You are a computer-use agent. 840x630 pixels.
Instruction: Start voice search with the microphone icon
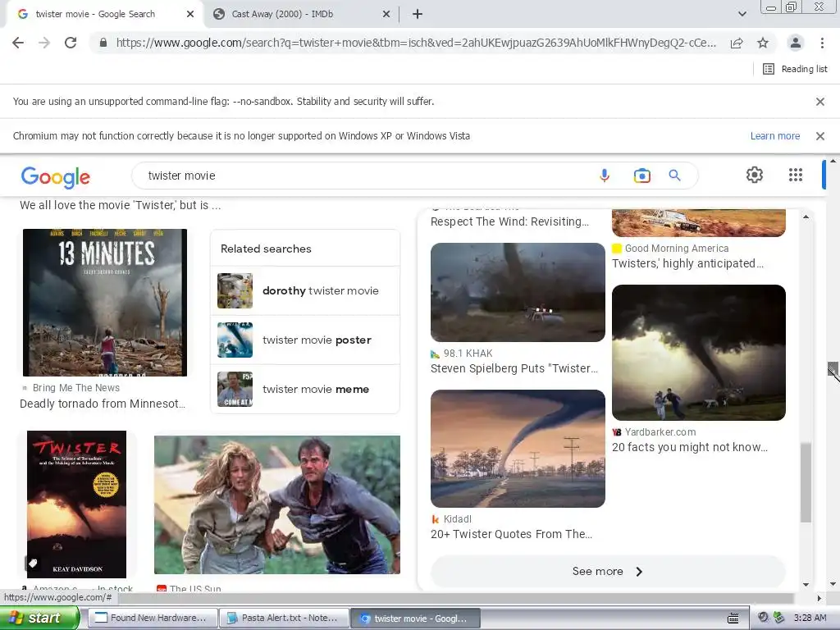coord(605,176)
